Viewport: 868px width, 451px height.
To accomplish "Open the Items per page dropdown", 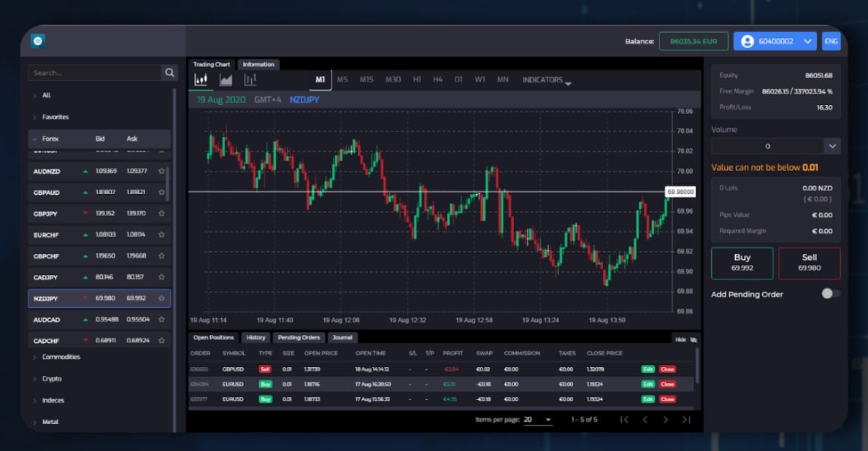I will (538, 420).
